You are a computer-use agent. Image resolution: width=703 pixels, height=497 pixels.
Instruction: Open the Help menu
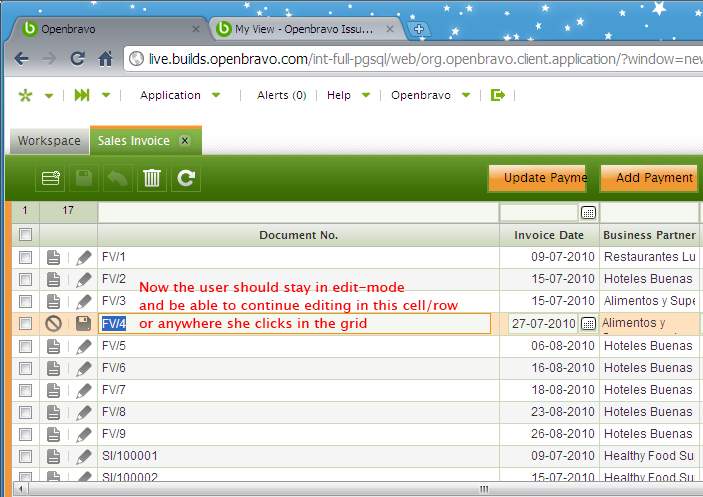[338, 95]
